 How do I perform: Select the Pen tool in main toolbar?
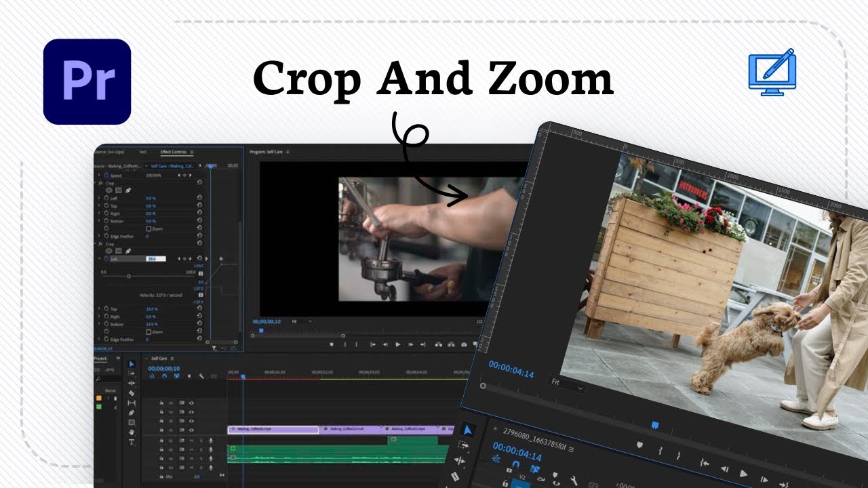pyautogui.click(x=132, y=413)
